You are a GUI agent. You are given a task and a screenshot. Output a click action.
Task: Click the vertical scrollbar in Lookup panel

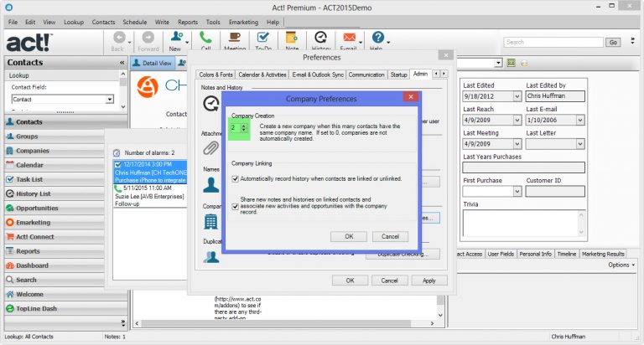click(123, 90)
